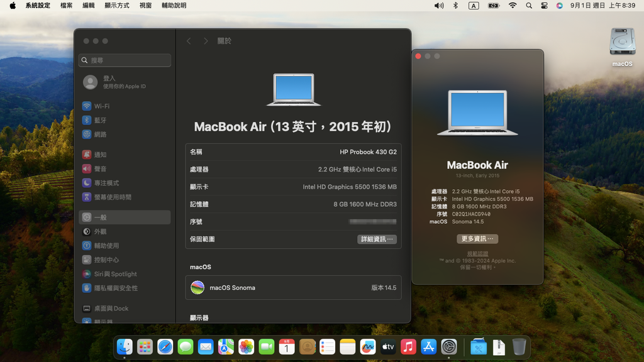Click the date and time in menu bar
644x362 pixels.
pos(602,5)
